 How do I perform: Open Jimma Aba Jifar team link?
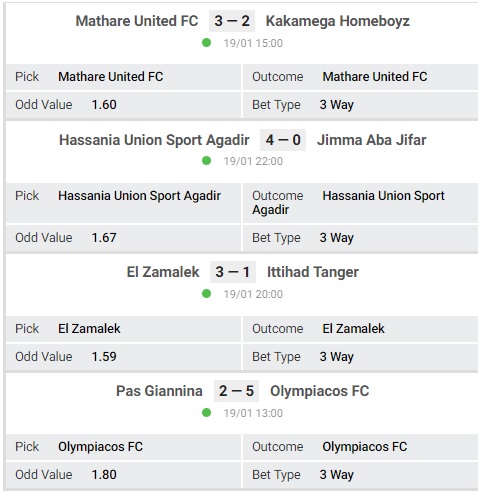pyautogui.click(x=371, y=140)
